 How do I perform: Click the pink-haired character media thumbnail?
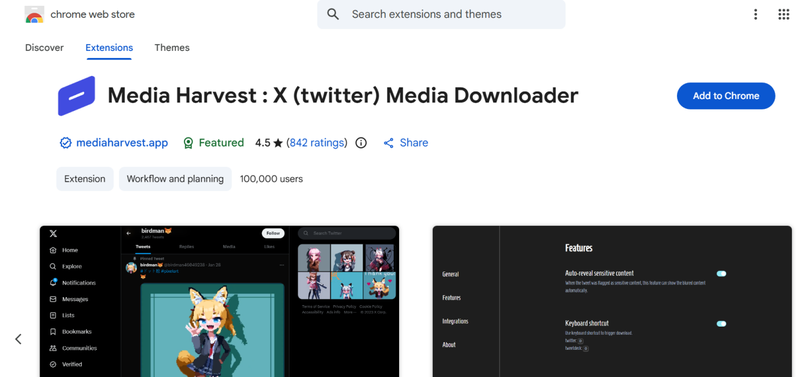314,258
